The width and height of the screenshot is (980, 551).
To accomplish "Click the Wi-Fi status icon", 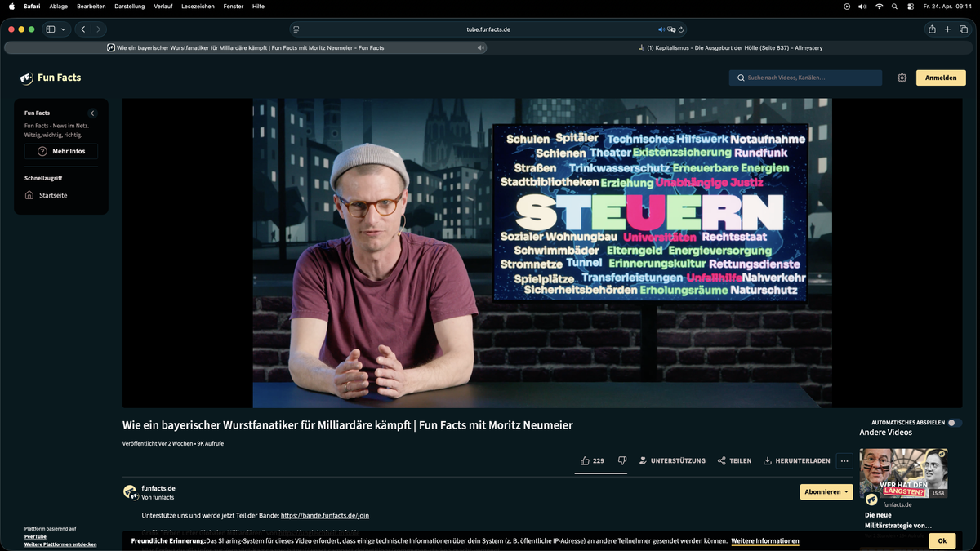I will [879, 6].
